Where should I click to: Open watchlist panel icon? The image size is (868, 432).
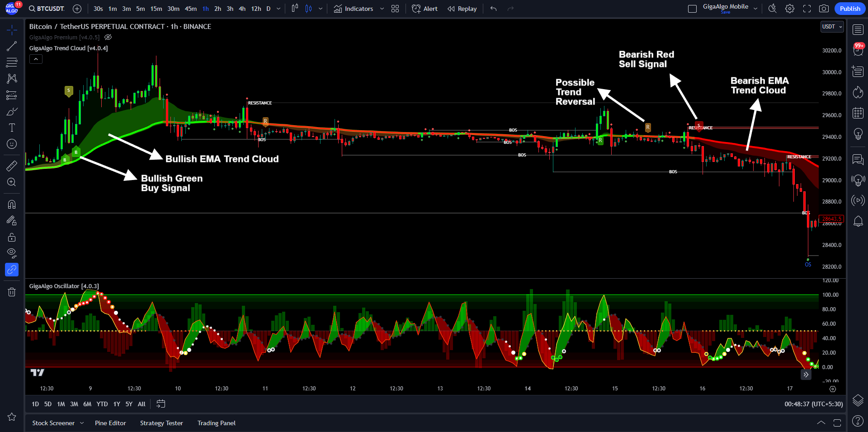tap(858, 30)
